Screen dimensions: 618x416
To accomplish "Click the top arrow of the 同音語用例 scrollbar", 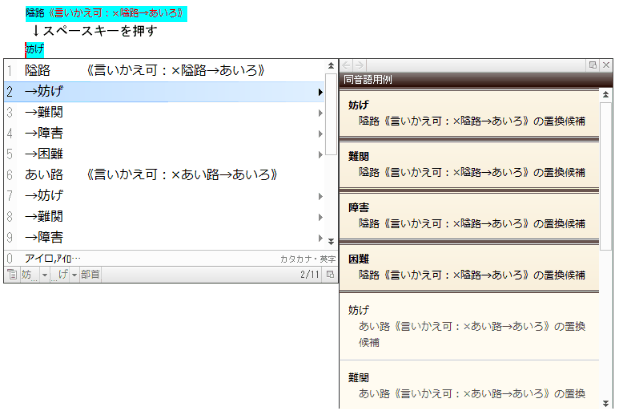I will coord(606,94).
